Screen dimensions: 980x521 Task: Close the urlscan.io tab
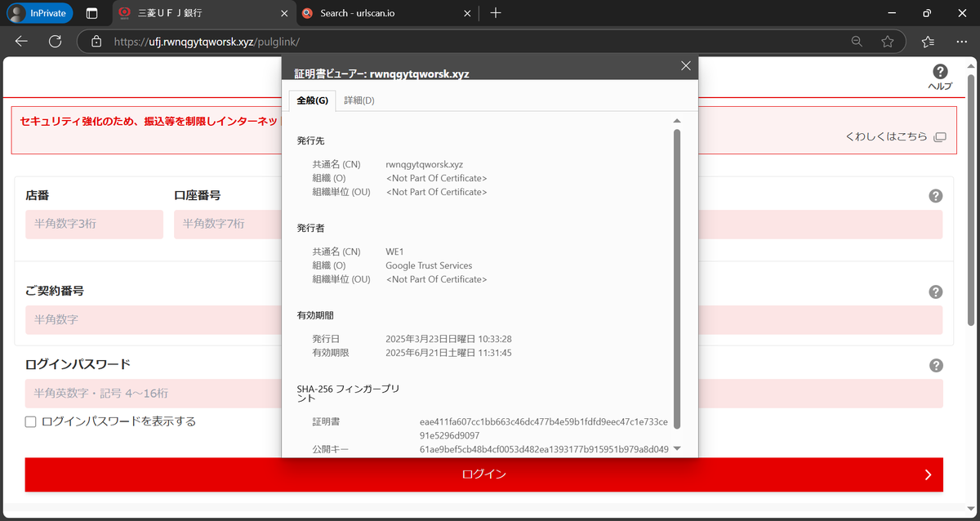pos(467,13)
